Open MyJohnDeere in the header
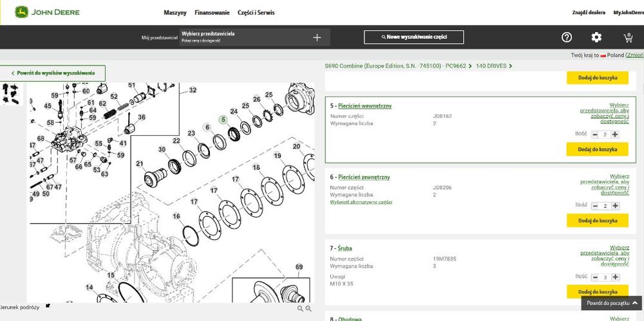Viewport: 644px width, 321px height. tap(629, 13)
